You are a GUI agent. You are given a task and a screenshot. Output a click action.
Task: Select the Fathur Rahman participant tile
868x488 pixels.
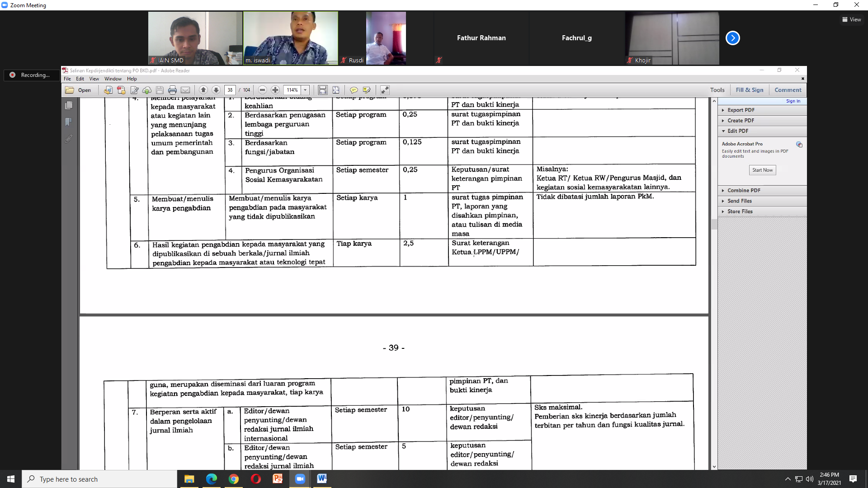(x=481, y=38)
